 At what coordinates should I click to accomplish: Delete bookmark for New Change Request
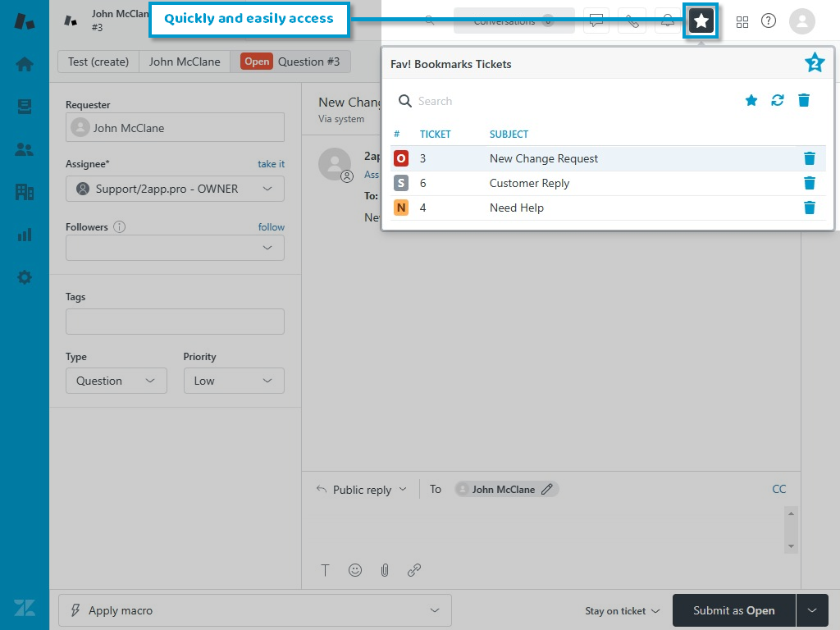[x=809, y=158]
